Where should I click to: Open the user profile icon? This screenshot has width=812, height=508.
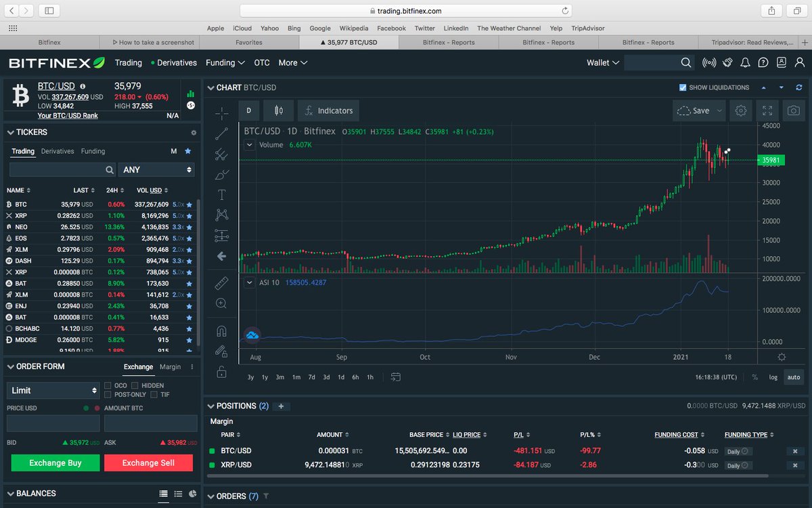[798, 62]
